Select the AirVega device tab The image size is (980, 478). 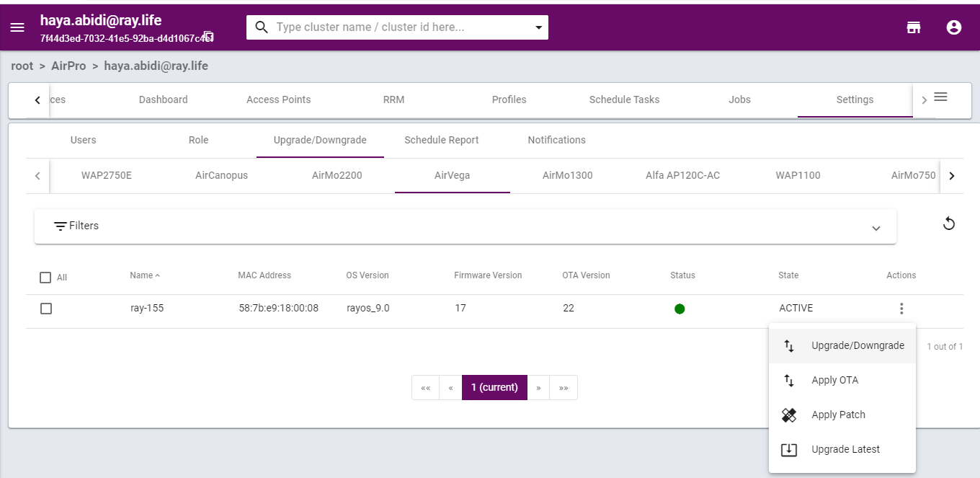point(453,175)
